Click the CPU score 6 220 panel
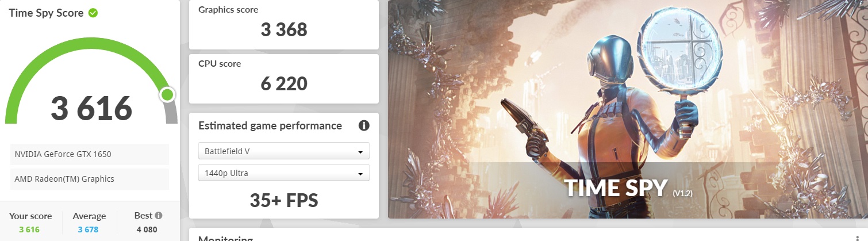Screen dimensions: 868x241 (284, 79)
